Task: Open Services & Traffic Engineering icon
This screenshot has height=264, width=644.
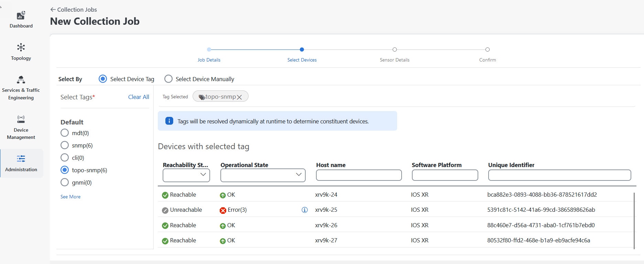Action: click(21, 80)
